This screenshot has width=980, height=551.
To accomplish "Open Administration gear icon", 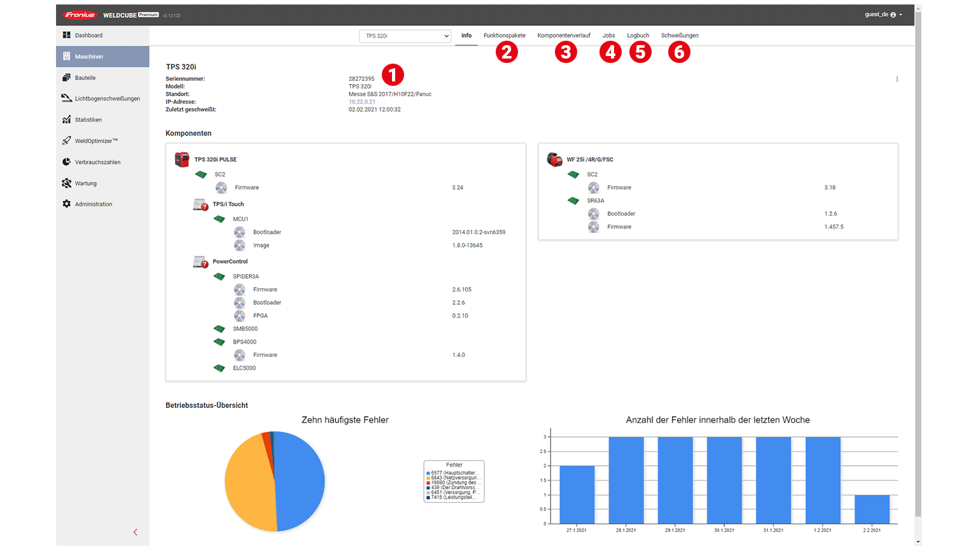I will 67,204.
